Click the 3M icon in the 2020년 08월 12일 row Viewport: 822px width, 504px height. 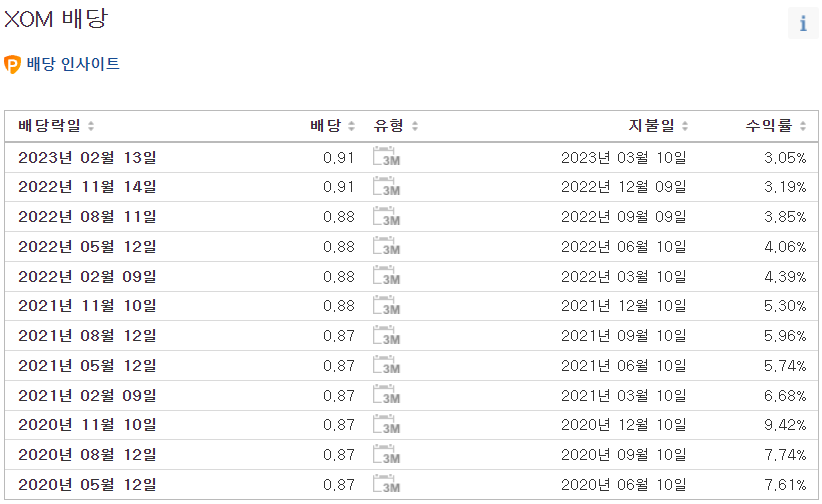tap(386, 455)
